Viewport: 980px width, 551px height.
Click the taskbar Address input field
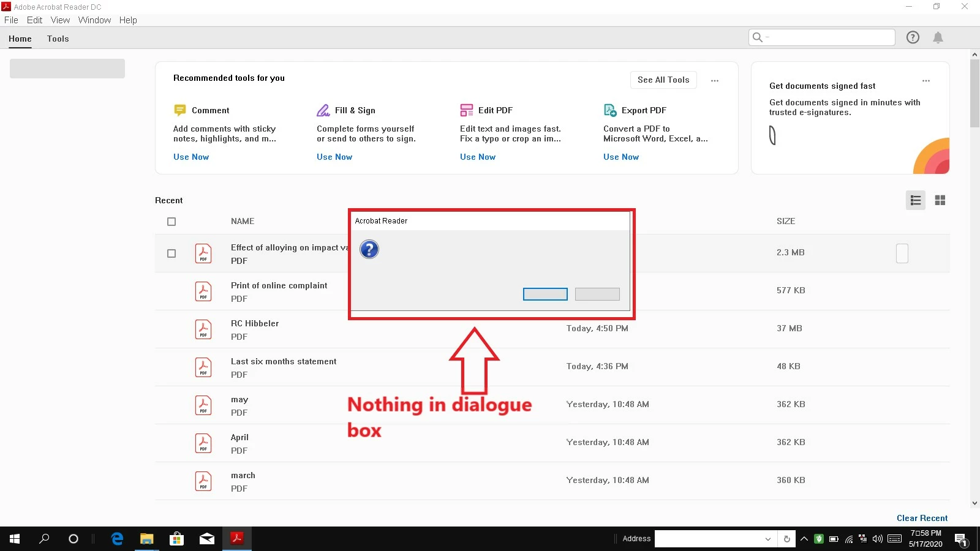(x=709, y=539)
